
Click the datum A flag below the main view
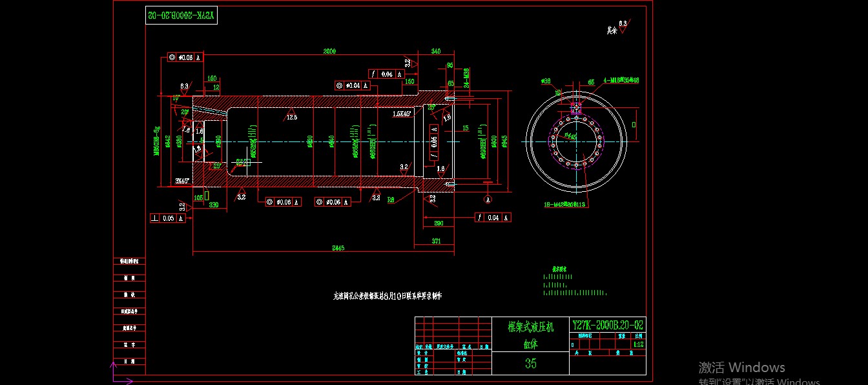click(x=488, y=200)
